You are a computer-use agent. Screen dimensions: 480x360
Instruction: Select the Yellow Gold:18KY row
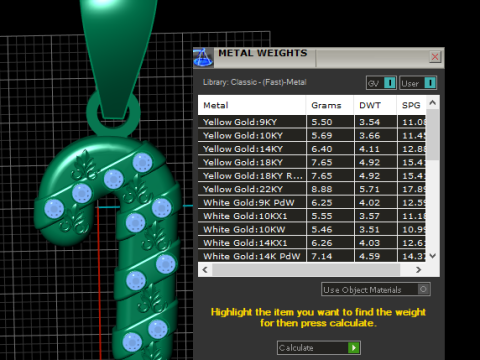pos(312,162)
